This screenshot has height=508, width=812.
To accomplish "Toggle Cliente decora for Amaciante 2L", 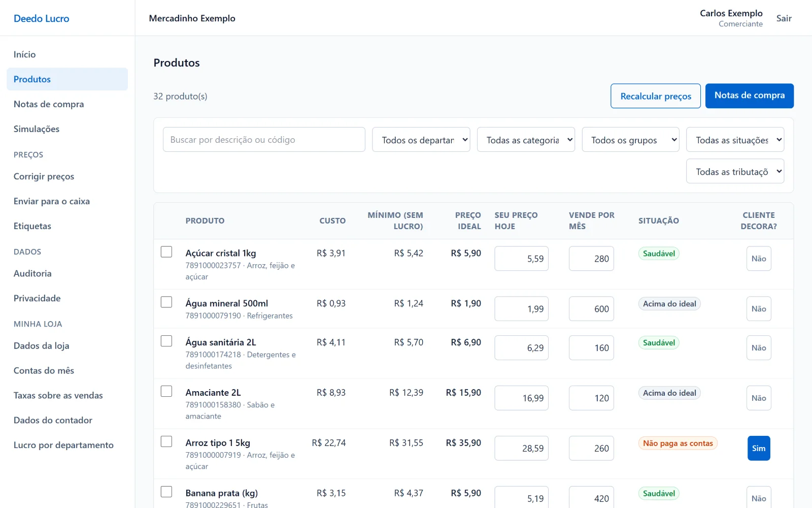I will (759, 398).
